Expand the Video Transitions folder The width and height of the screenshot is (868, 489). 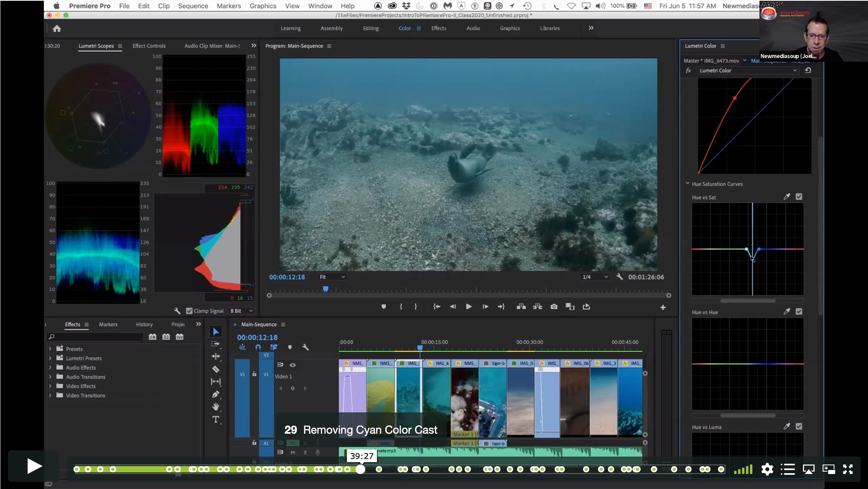pos(50,395)
